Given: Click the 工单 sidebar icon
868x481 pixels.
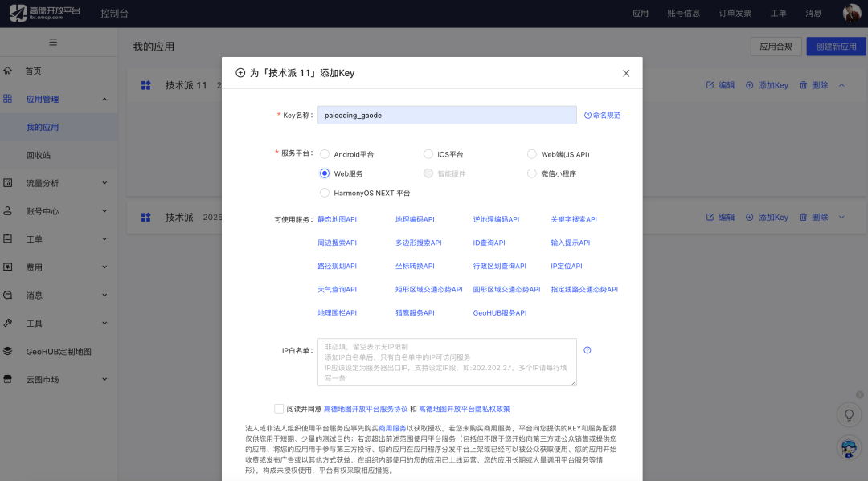Looking at the screenshot, I should (8, 238).
